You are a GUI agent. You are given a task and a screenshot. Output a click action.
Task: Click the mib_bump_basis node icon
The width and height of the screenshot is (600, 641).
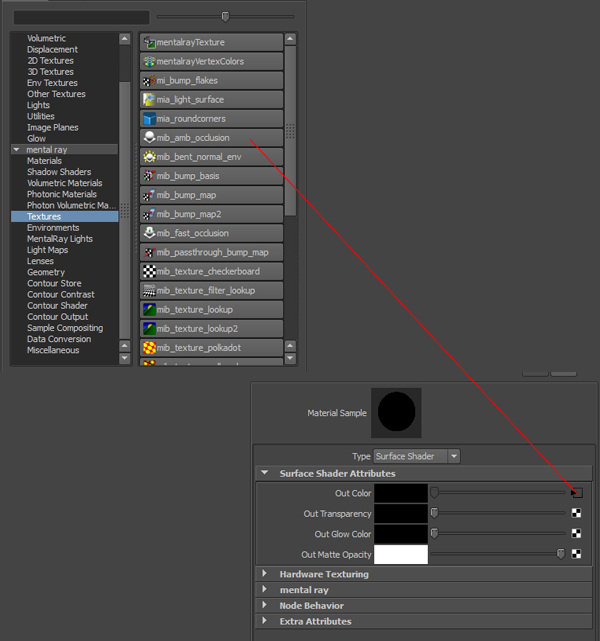tap(149, 176)
